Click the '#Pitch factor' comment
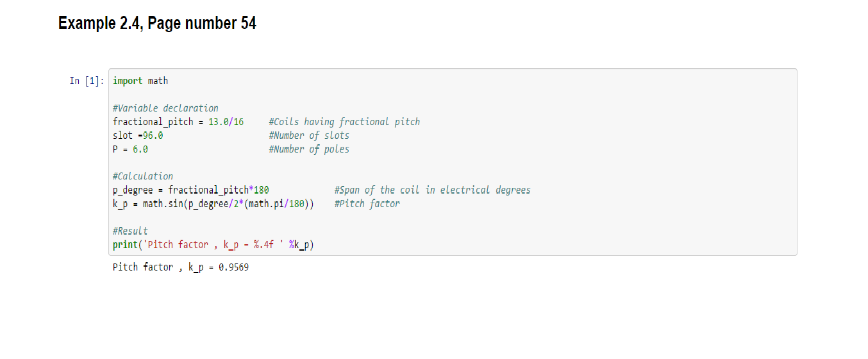This screenshot has width=868, height=359. point(367,204)
